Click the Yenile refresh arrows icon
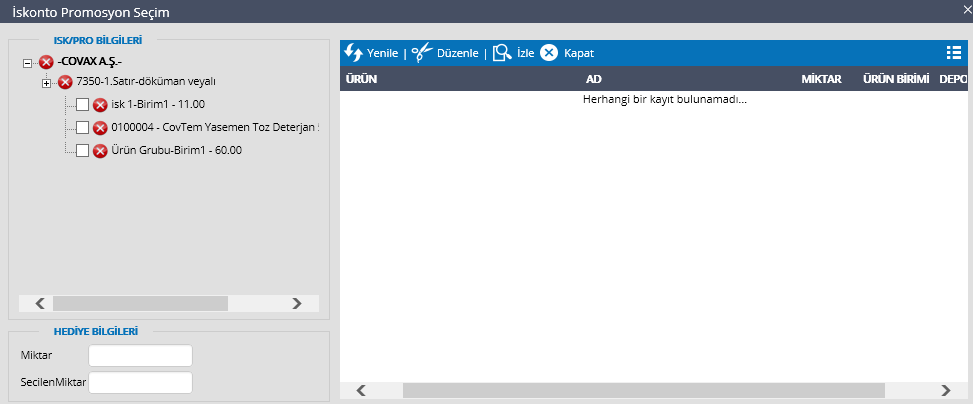This screenshot has width=973, height=404. pos(353,53)
